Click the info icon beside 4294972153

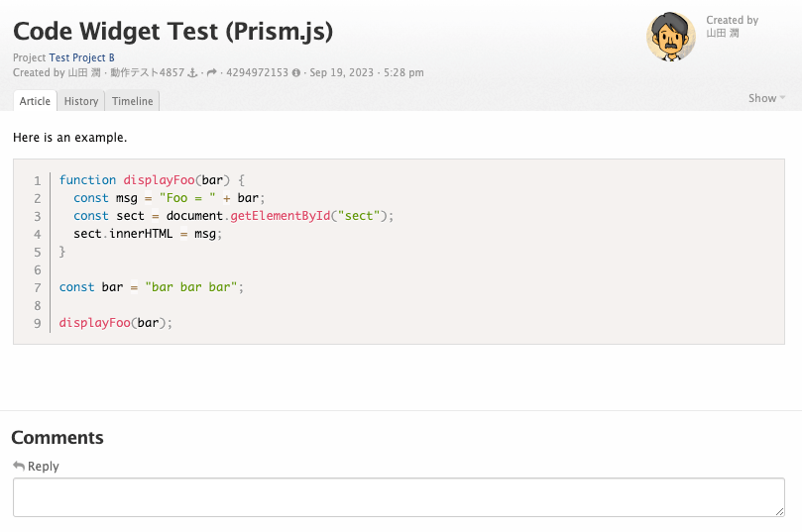pos(296,73)
